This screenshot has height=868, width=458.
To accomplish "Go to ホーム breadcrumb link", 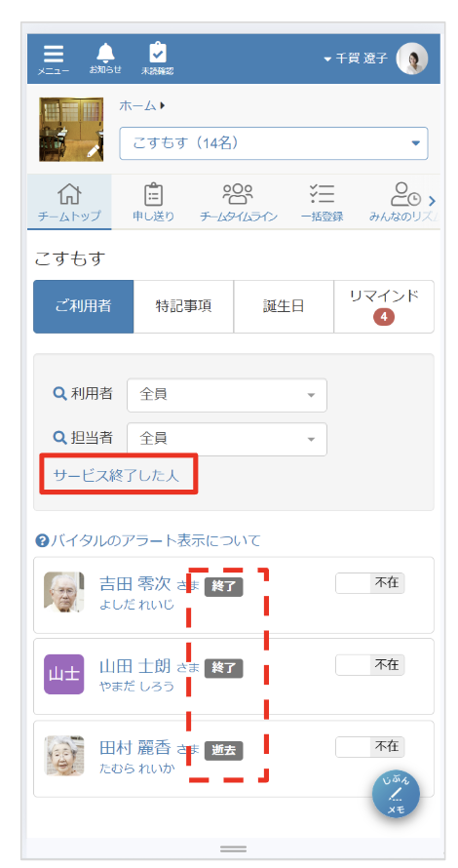I will pyautogui.click(x=137, y=105).
